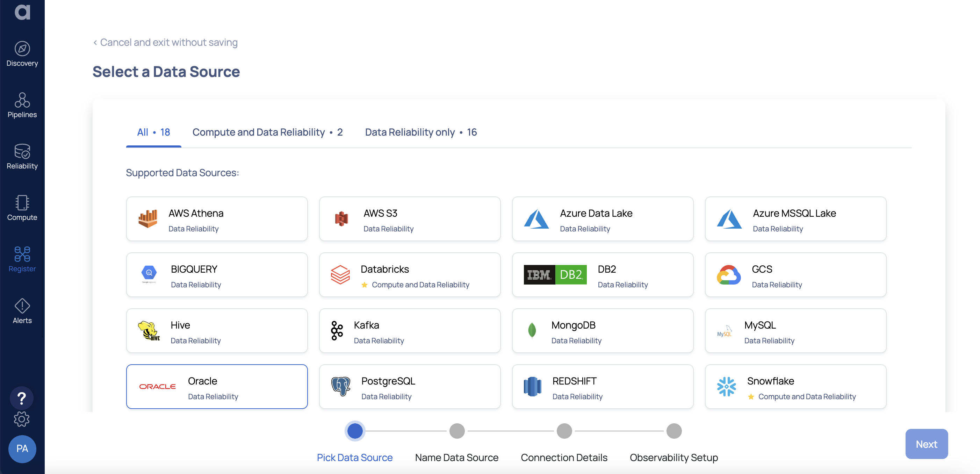Click Compute and Data Reliability under Databricks

click(x=420, y=285)
